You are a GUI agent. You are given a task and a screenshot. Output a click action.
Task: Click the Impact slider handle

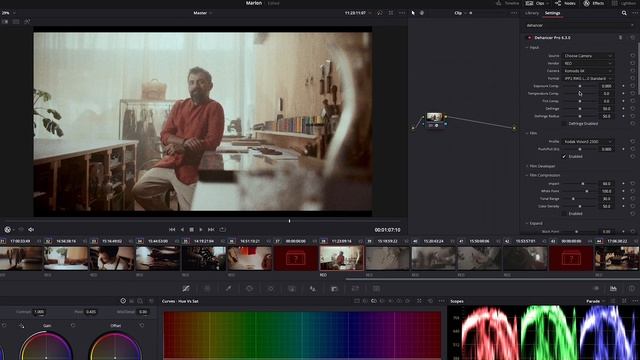[583, 184]
